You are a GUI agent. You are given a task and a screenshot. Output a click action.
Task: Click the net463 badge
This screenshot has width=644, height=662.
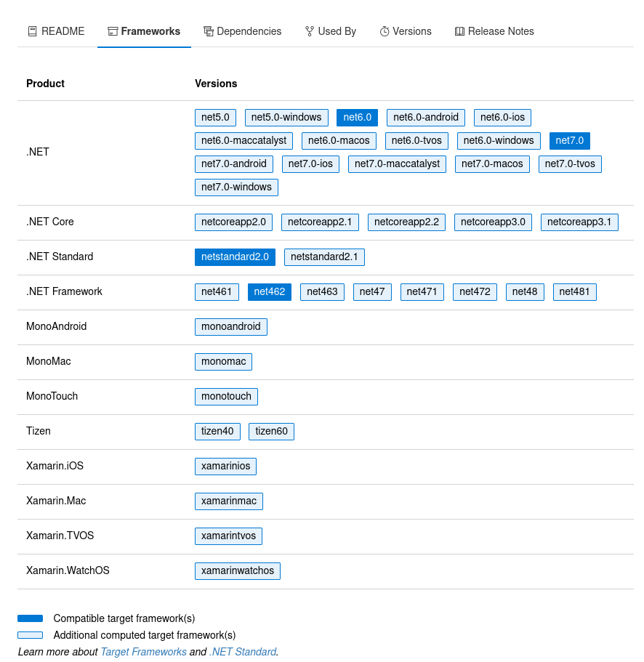(x=322, y=291)
